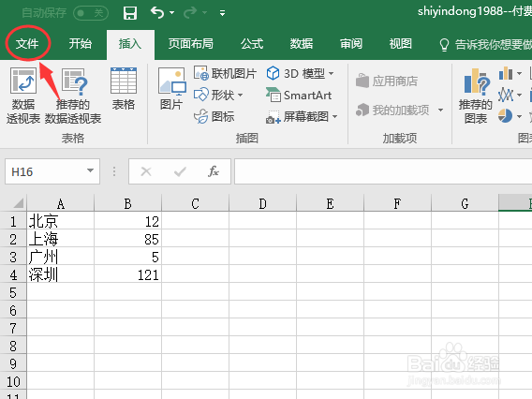Image resolution: width=532 pixels, height=399 pixels.
Task: Select the Insert (插入) tab
Action: pyautogui.click(x=130, y=44)
